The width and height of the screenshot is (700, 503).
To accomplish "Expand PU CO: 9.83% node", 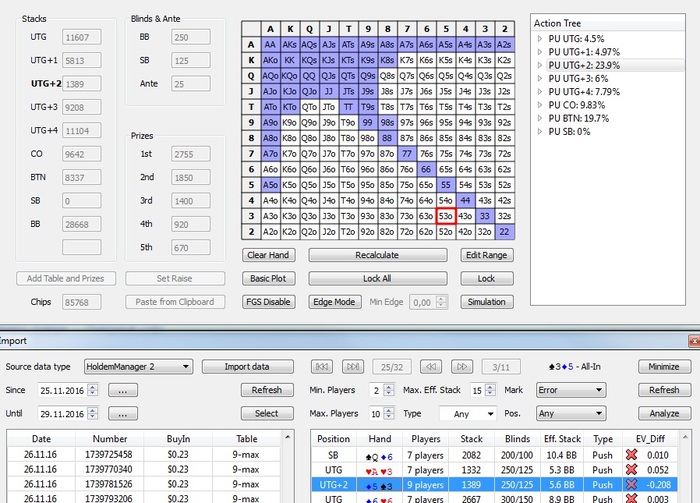I will pyautogui.click(x=540, y=105).
